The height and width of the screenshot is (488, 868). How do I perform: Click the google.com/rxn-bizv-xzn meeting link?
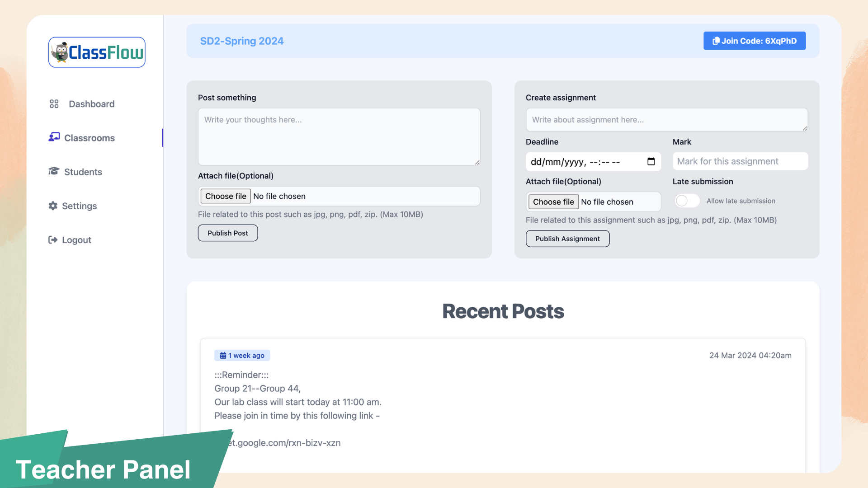click(284, 443)
